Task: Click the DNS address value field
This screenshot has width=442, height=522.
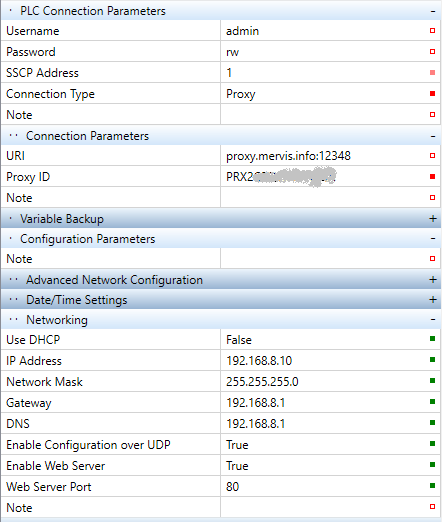Action: point(330,424)
